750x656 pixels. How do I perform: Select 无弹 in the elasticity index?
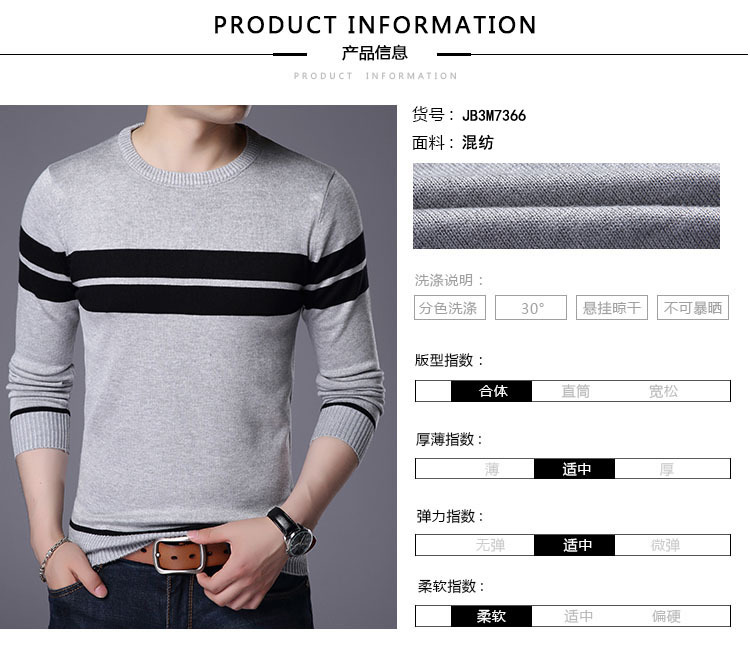pos(490,545)
